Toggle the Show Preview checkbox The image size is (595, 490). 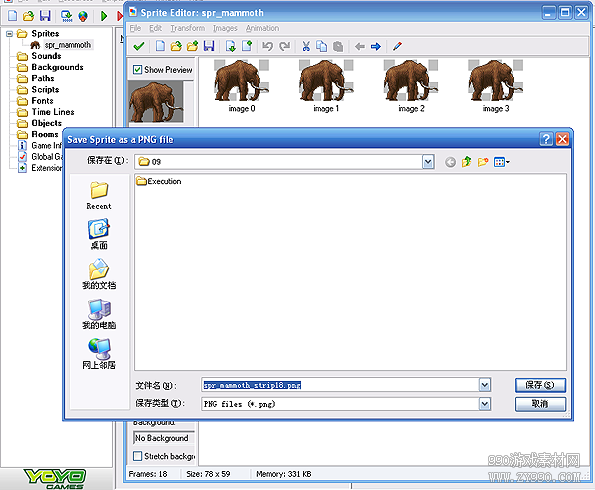138,70
